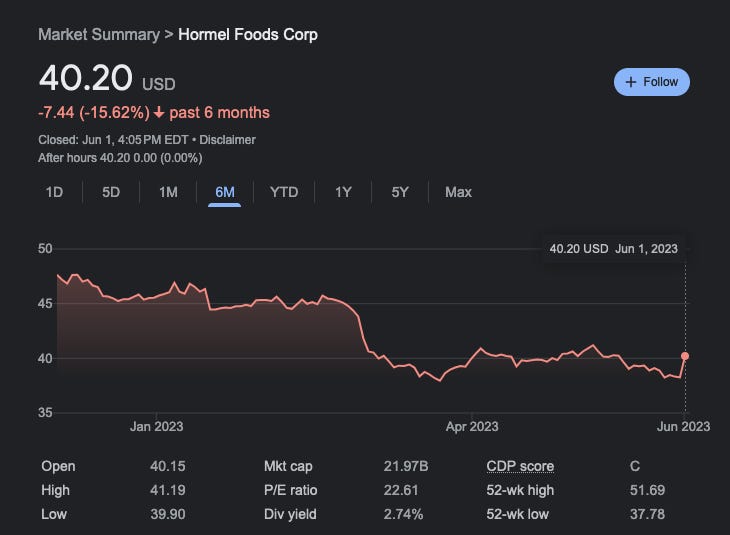Click the 52-wk low value 37.78
This screenshot has width=730, height=535.
click(647, 515)
